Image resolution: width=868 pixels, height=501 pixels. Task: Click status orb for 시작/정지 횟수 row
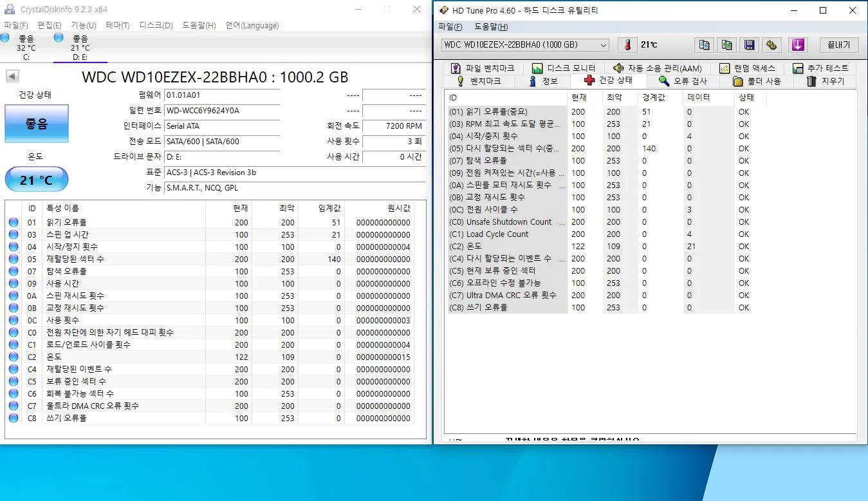[14, 247]
